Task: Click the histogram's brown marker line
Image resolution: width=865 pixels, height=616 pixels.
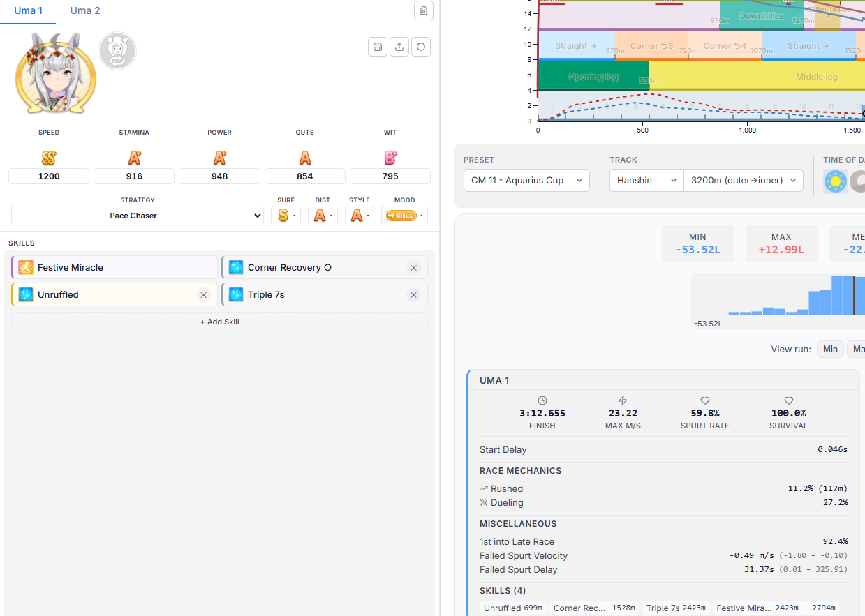Action: point(853,296)
